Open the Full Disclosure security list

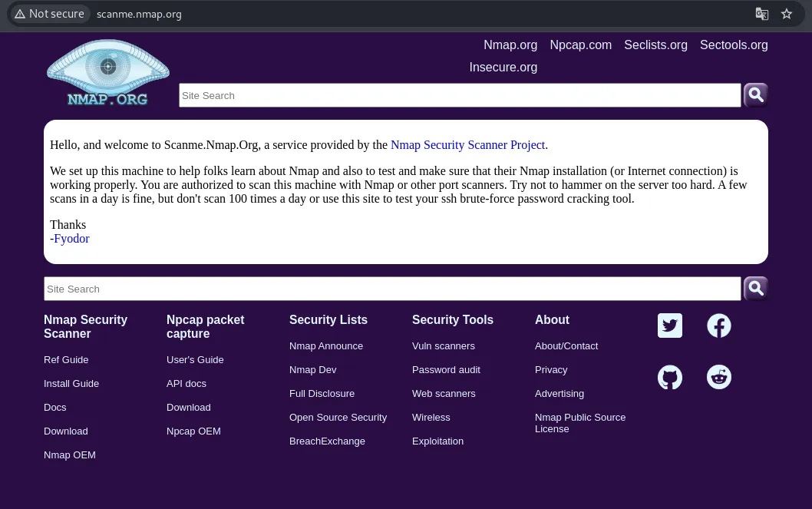click(322, 393)
